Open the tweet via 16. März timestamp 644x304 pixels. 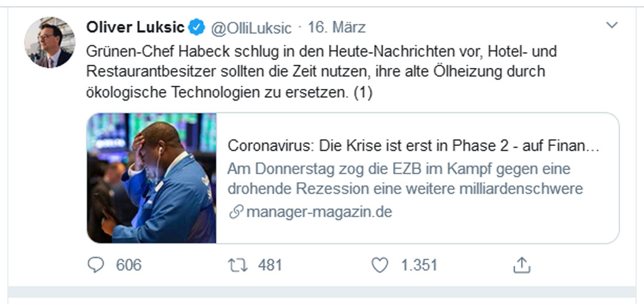tap(336, 28)
